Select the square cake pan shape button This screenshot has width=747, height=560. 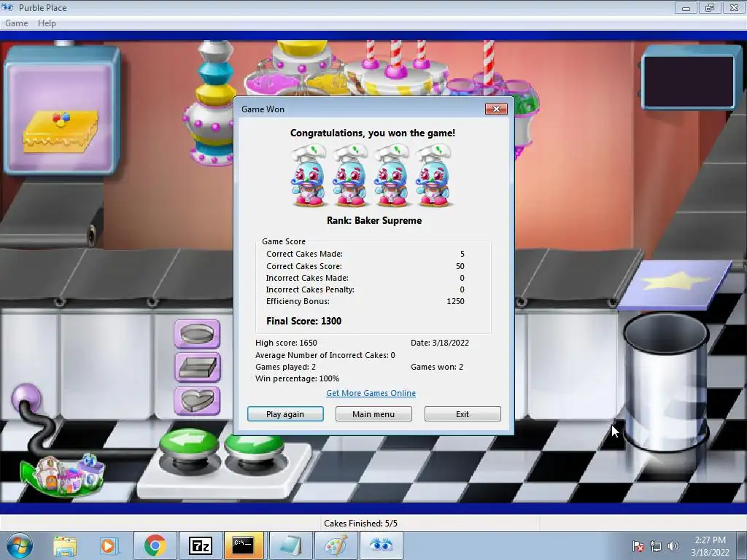pos(197,367)
